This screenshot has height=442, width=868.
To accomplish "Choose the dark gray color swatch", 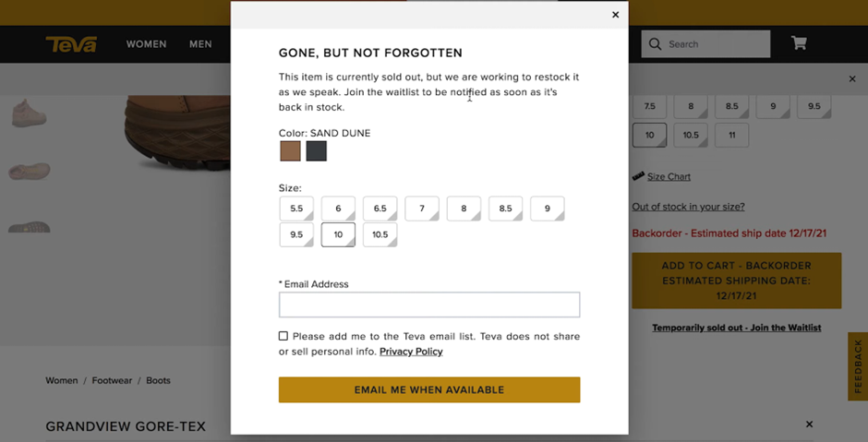I will [317, 150].
